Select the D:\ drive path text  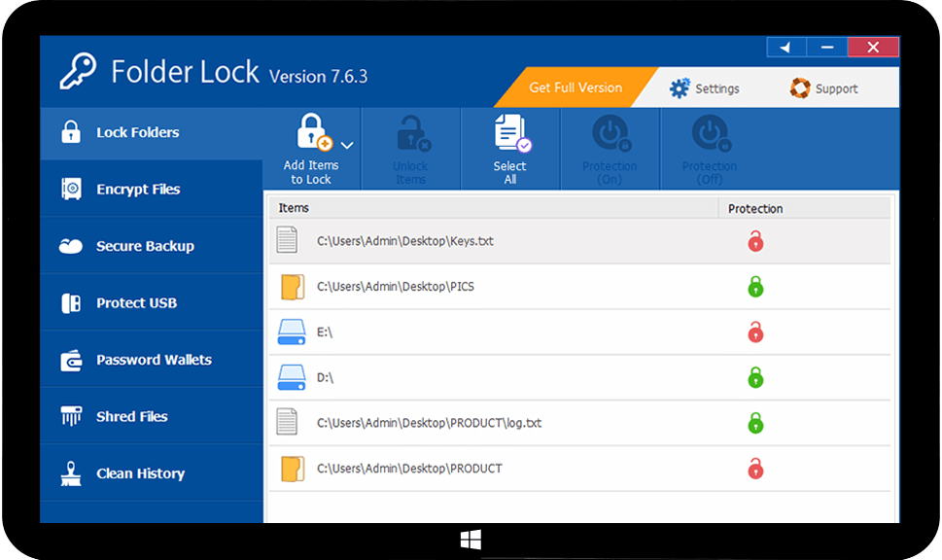click(x=325, y=377)
